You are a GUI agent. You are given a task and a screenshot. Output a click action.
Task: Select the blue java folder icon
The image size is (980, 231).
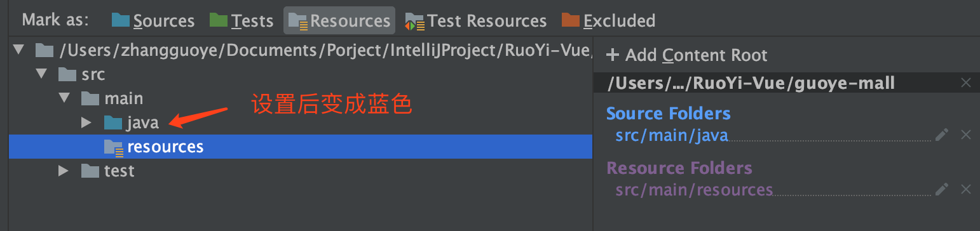(x=113, y=122)
